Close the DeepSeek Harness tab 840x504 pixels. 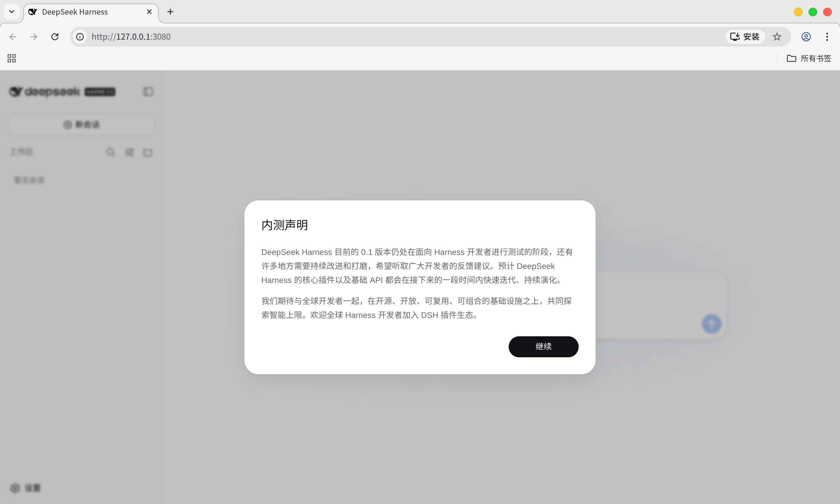pos(149,12)
